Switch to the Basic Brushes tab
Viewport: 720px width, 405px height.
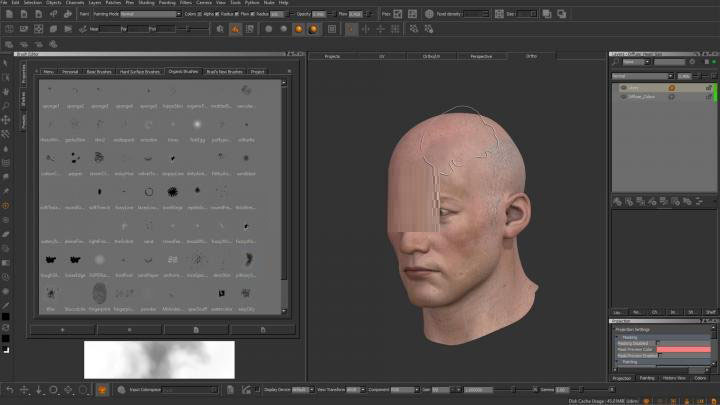(99, 72)
